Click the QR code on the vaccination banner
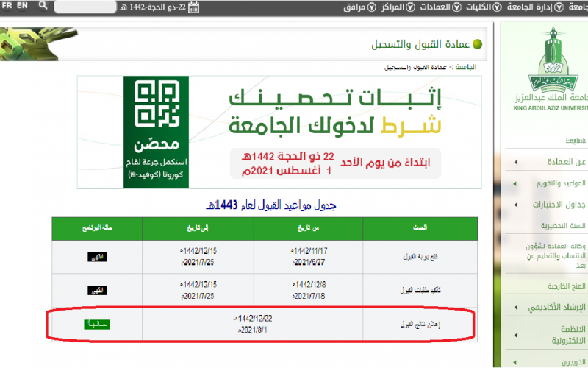588x368 pixels. [157, 104]
